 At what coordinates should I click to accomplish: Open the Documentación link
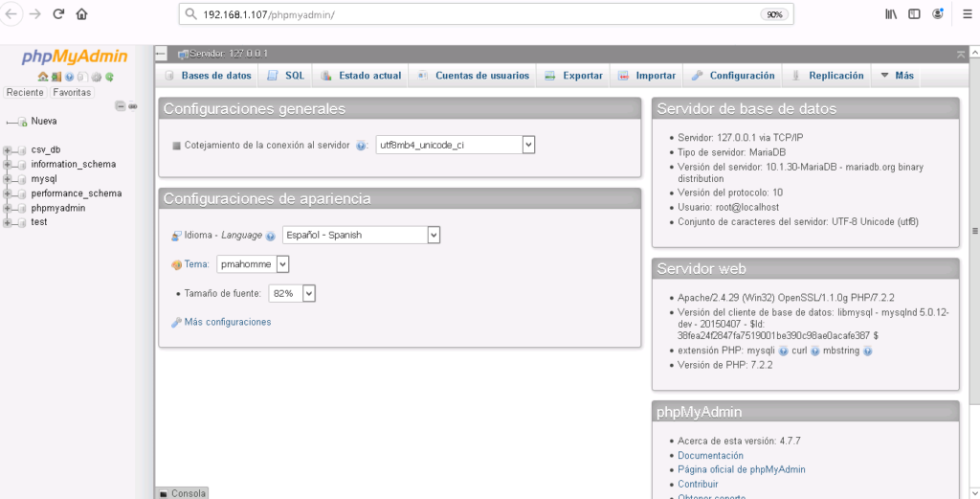(710, 456)
